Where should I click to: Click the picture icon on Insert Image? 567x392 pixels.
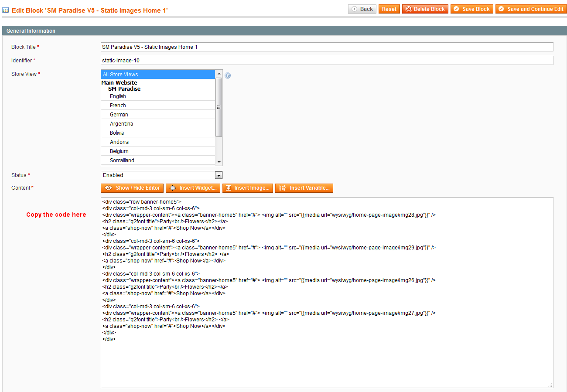coord(229,188)
